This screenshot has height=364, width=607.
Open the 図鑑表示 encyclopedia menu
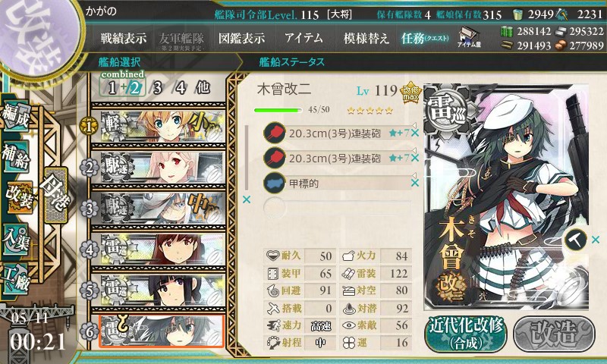[x=242, y=38]
